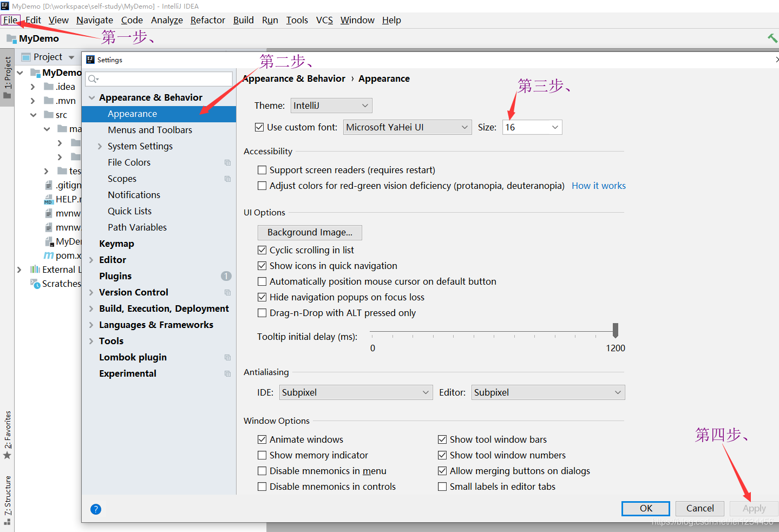Toggle Cyclic scrolling in list

pyautogui.click(x=262, y=250)
